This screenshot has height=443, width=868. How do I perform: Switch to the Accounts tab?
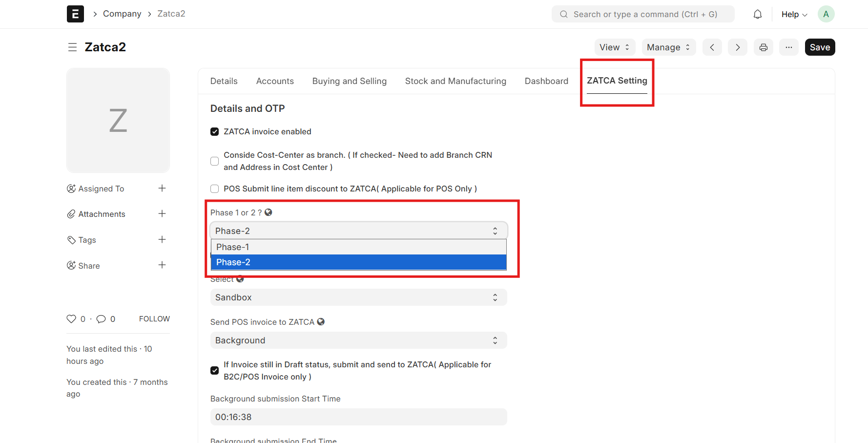[275, 81]
